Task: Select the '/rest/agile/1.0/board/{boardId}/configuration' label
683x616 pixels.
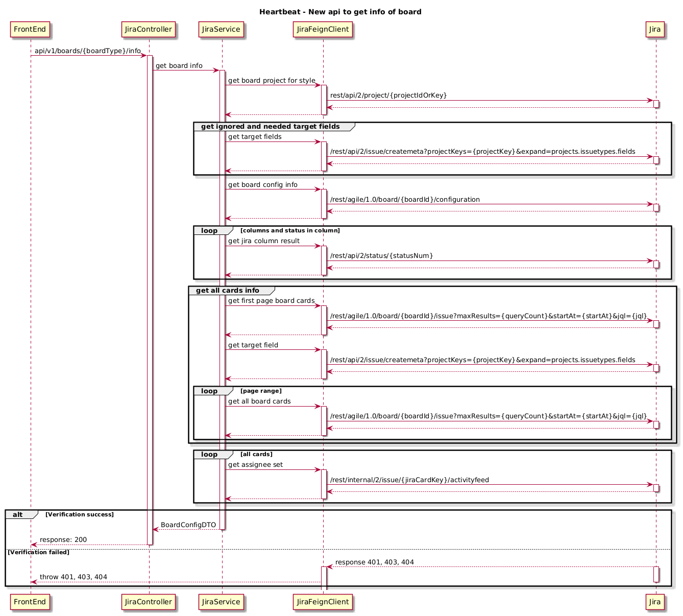Action: (x=405, y=199)
